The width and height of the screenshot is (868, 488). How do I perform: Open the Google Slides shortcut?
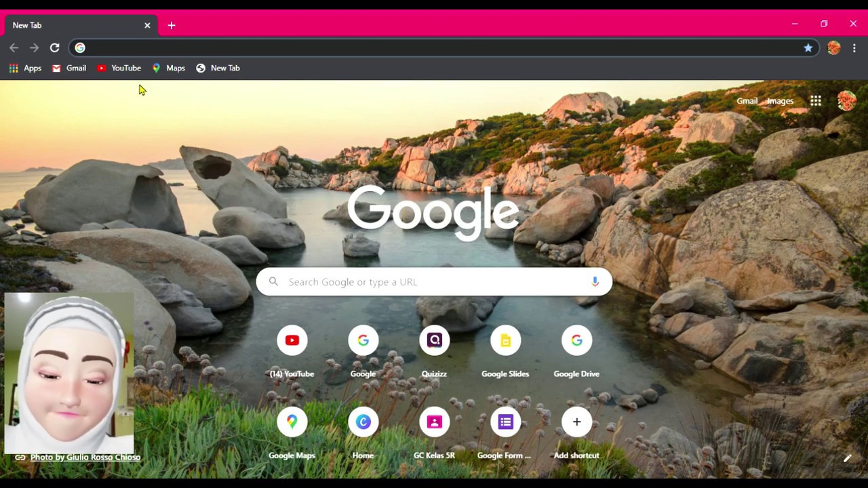click(505, 352)
